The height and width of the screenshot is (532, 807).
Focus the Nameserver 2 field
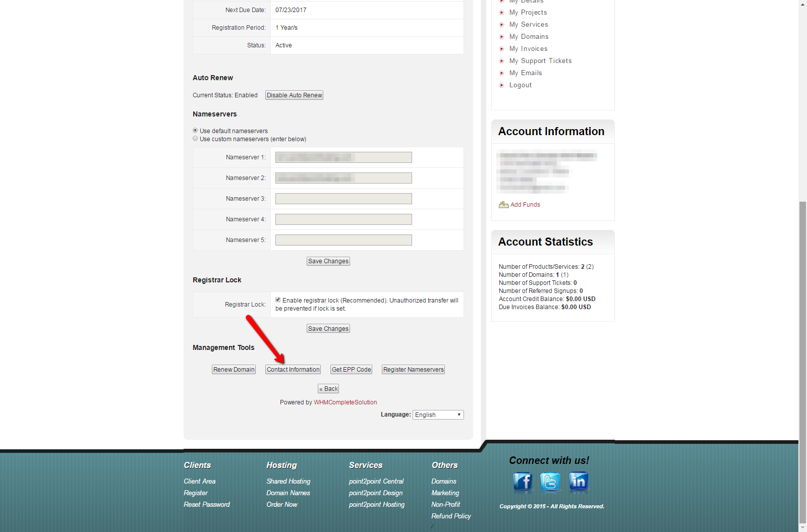pyautogui.click(x=343, y=178)
